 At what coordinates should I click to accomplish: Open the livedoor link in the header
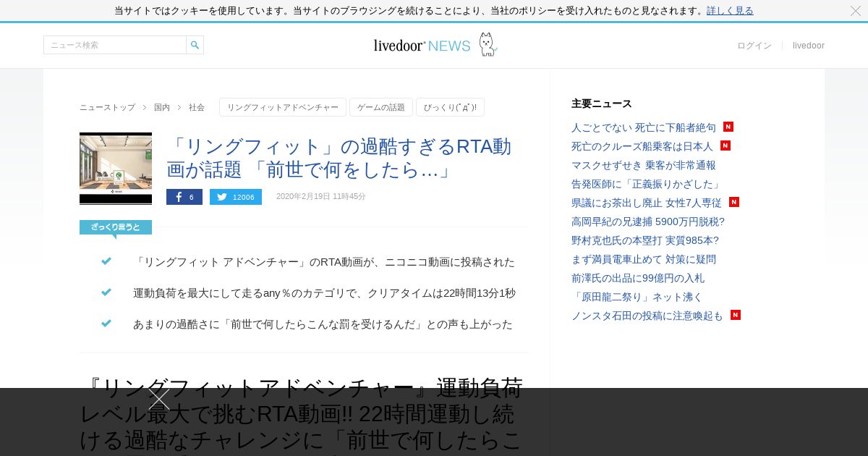click(x=809, y=46)
